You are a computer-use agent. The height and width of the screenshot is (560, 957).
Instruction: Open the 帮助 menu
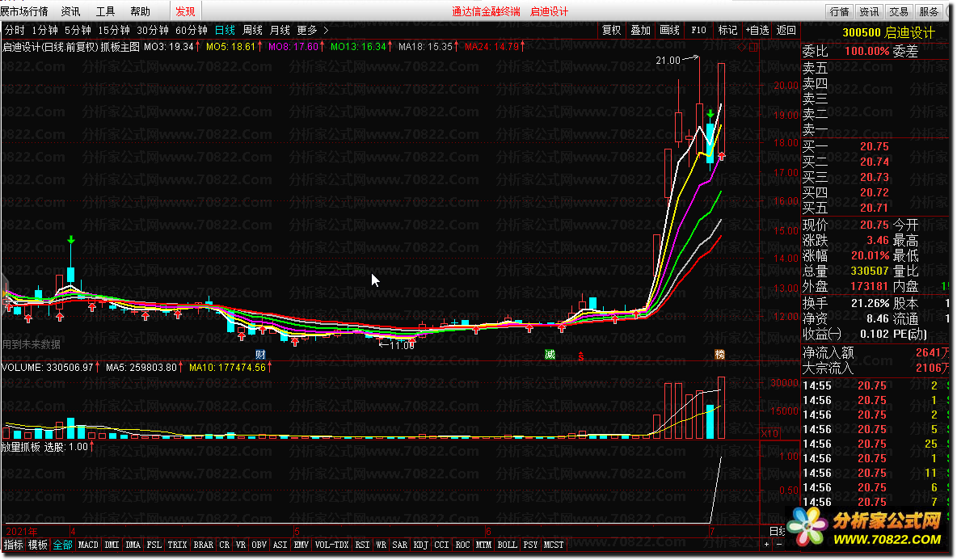tap(140, 11)
